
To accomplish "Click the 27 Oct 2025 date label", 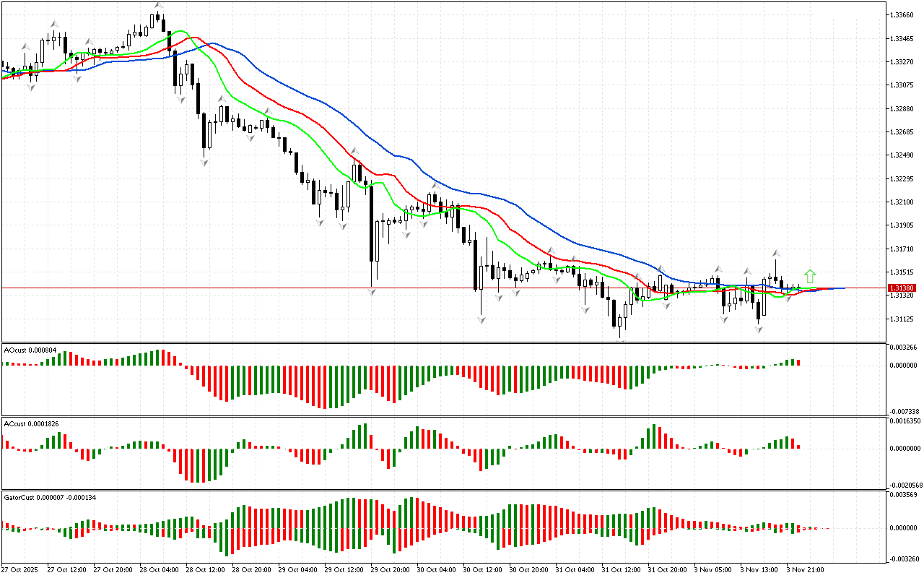I will point(19,570).
